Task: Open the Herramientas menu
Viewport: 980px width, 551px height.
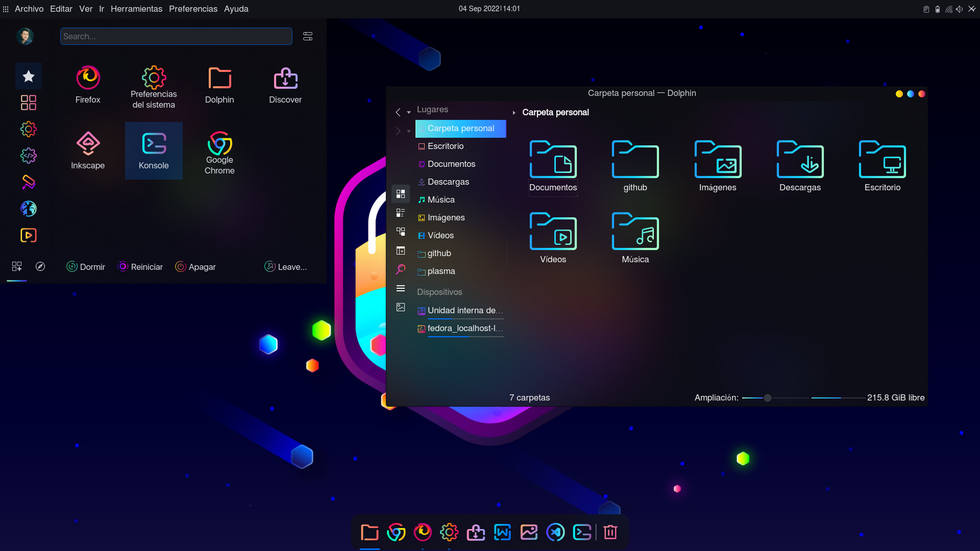Action: coord(136,9)
